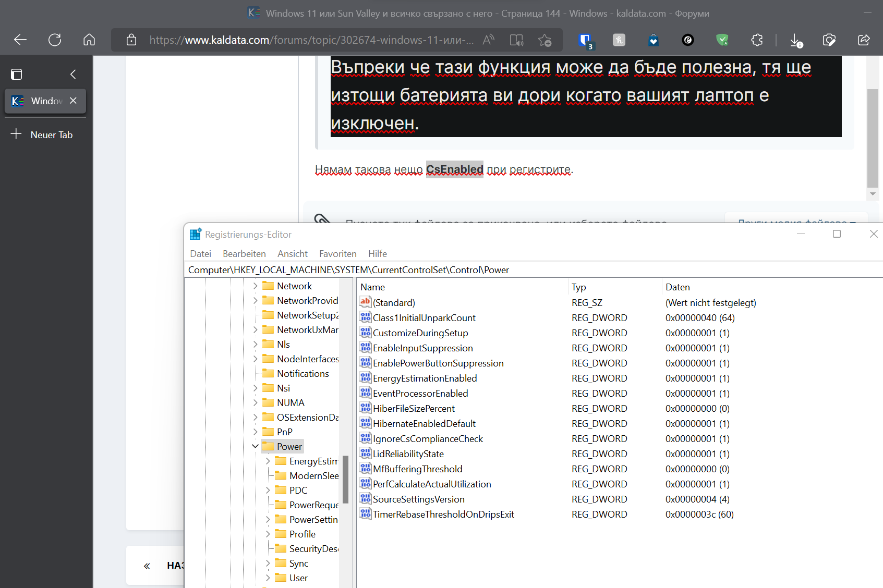Open tab actions menu in sidebar

(17, 74)
